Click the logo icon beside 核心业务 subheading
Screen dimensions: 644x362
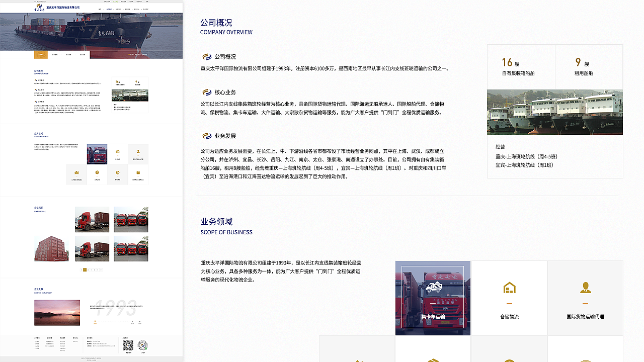pos(207,92)
